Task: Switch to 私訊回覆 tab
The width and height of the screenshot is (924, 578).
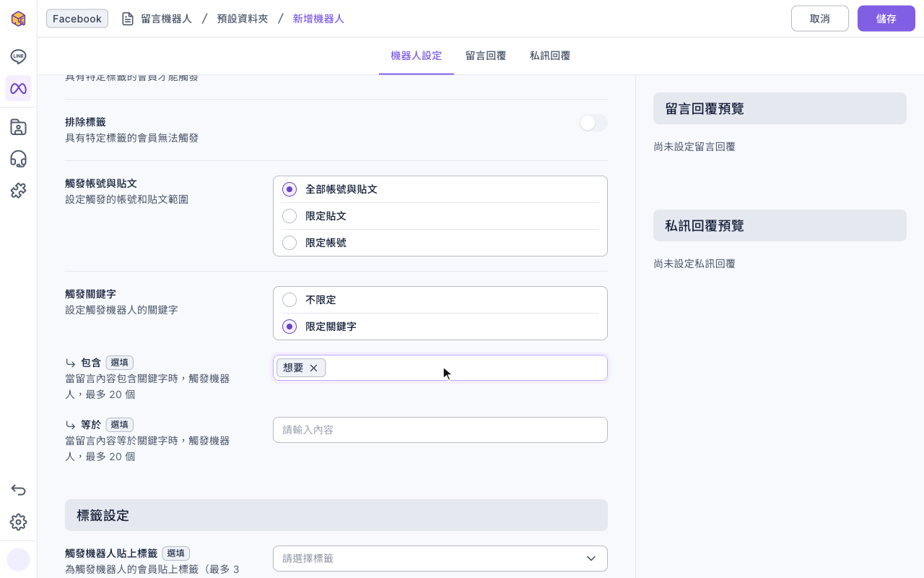Action: point(550,56)
